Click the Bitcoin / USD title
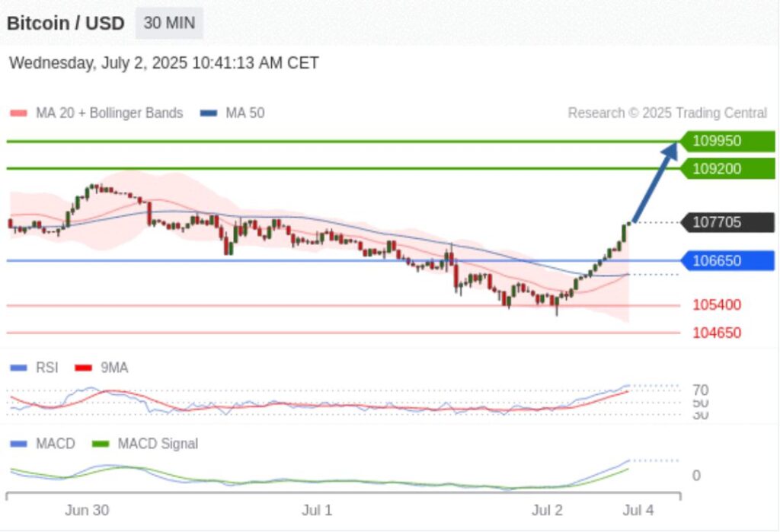The image size is (780, 532). (66, 23)
